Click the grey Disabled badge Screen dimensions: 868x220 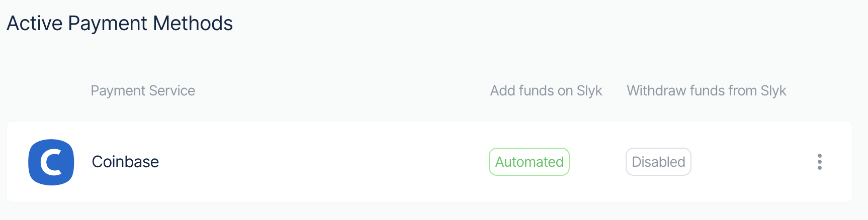click(658, 162)
